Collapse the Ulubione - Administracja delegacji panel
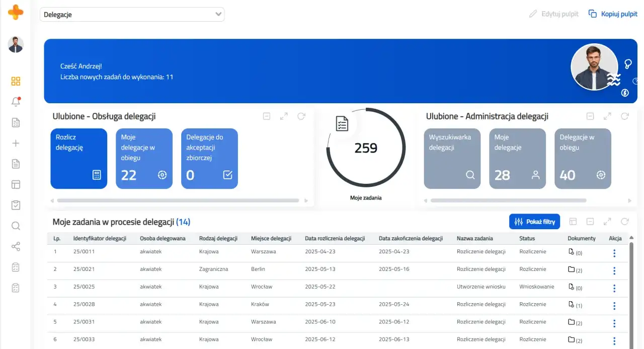This screenshot has height=349, width=644. tap(590, 116)
